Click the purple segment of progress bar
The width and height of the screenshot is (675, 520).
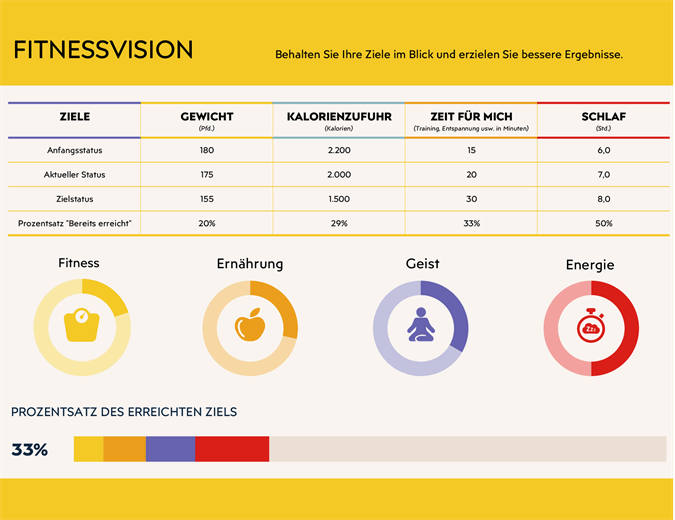(170, 449)
